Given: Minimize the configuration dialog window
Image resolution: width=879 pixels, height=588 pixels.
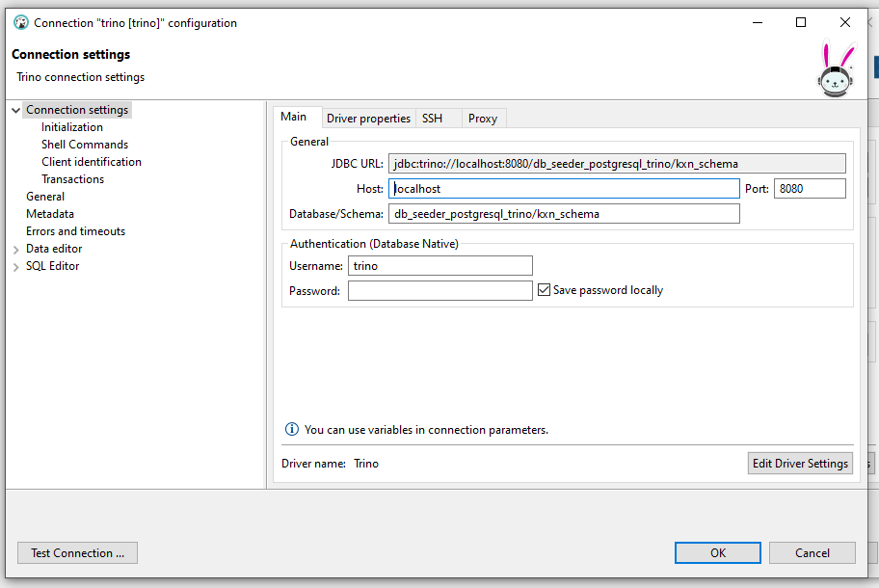Looking at the screenshot, I should (758, 22).
